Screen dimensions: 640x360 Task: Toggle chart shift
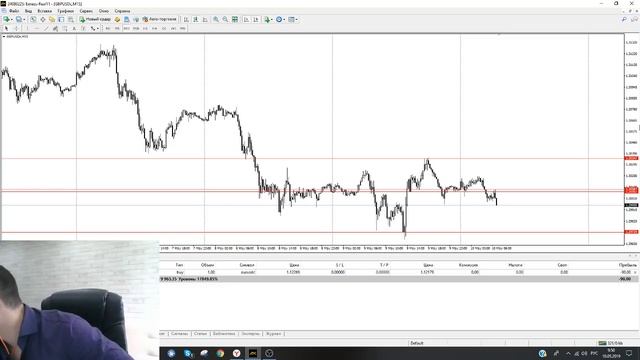click(256, 19)
